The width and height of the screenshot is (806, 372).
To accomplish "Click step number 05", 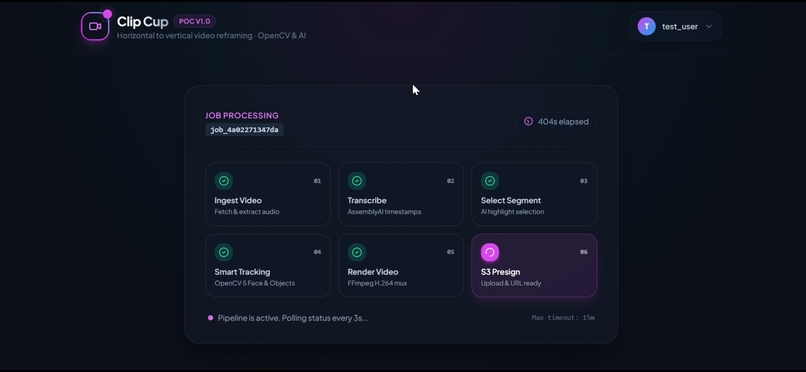I will (x=450, y=252).
